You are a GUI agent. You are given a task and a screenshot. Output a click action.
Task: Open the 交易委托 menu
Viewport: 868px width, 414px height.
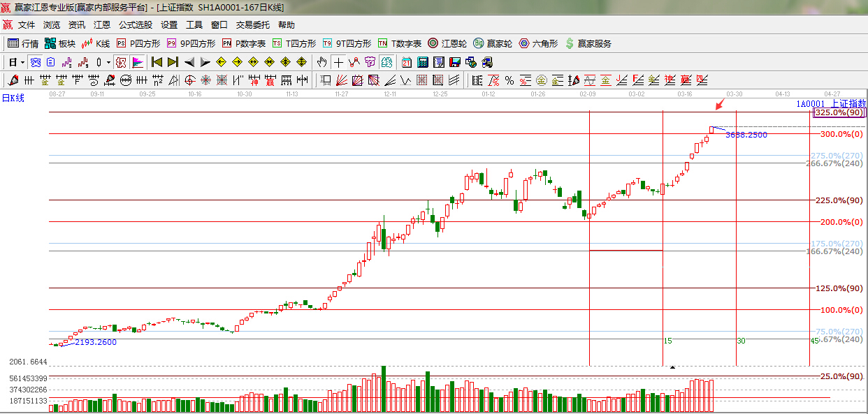click(252, 25)
